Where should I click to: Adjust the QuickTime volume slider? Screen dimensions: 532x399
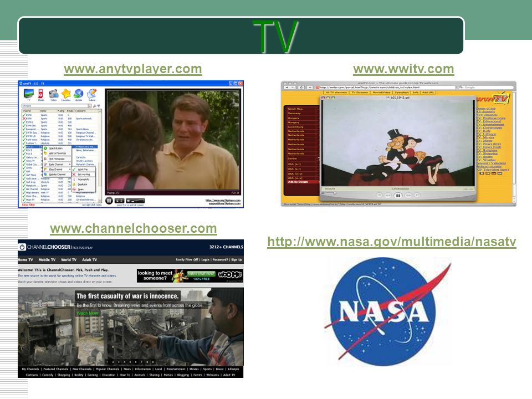329,193
